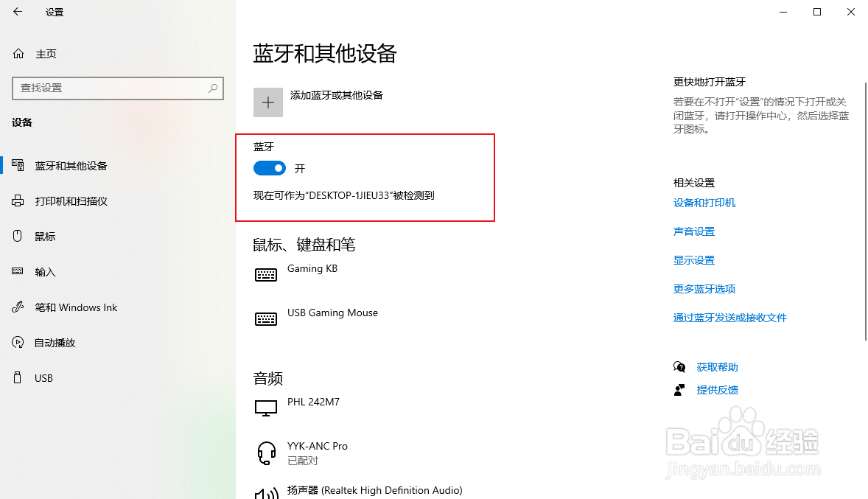Select the USB settings category
The image size is (868, 499).
43,377
